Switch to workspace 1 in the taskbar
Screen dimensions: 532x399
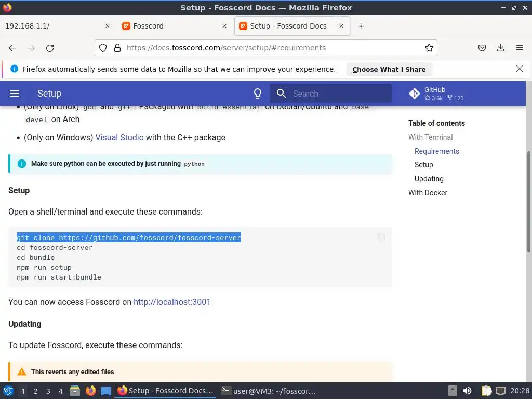pos(23,391)
